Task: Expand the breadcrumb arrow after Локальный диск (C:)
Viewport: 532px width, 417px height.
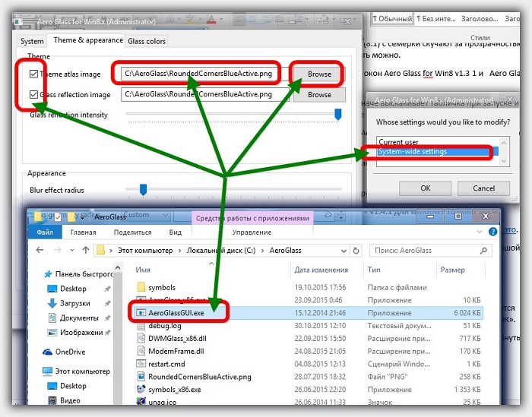Action: [262, 251]
